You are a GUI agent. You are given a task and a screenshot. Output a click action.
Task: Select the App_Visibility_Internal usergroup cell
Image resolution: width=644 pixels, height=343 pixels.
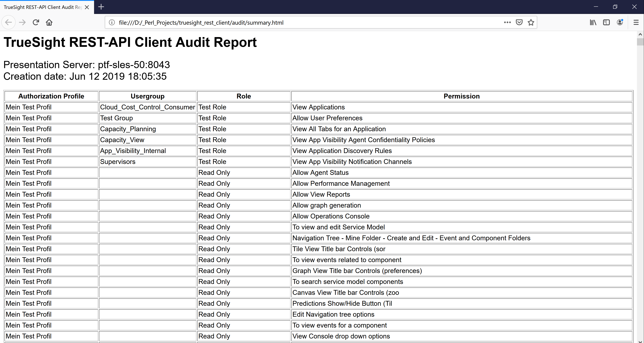(148, 151)
